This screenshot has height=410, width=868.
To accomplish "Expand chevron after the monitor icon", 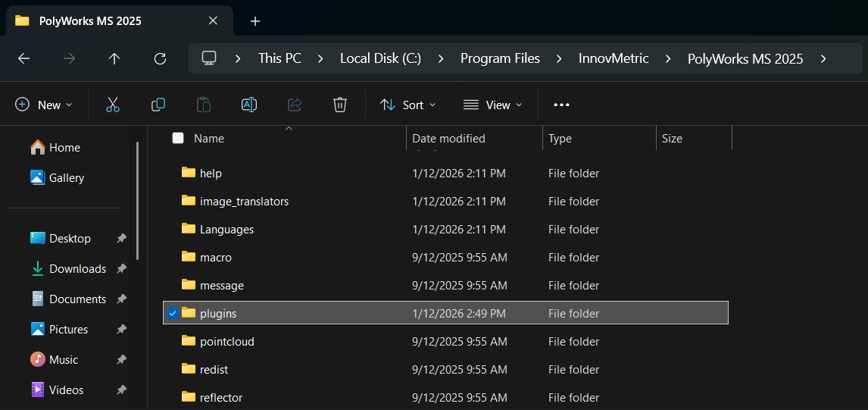I will [238, 58].
